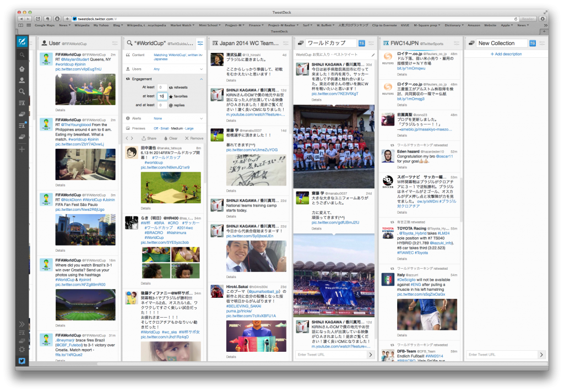Click TG button beside ワールドカップ title

click(361, 43)
